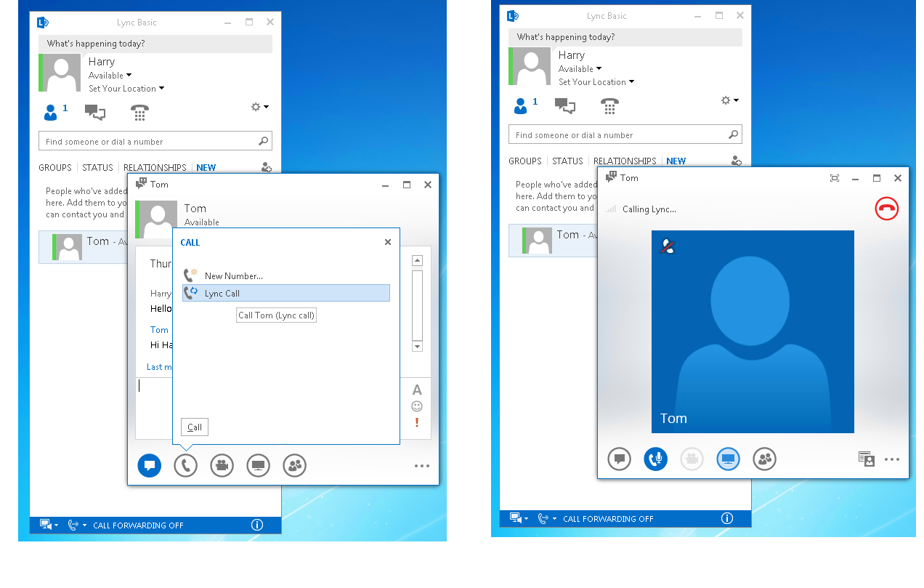This screenshot has width=924, height=588.
Task: Select STATUS tab in left Lync window
Action: coord(97,168)
